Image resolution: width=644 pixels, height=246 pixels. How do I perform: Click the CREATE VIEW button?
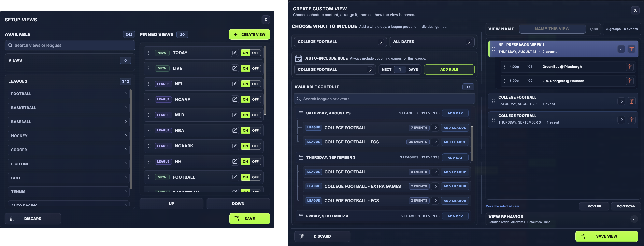[249, 35]
